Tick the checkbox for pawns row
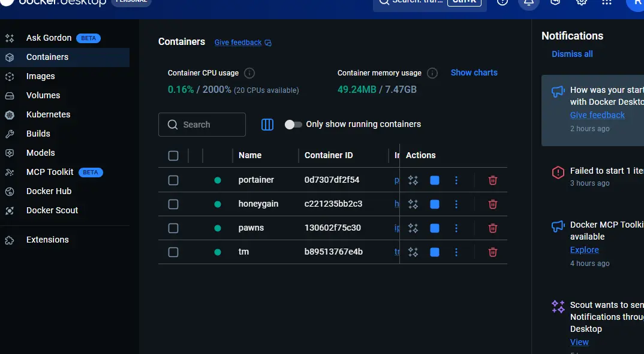This screenshot has height=354, width=644. tap(173, 228)
